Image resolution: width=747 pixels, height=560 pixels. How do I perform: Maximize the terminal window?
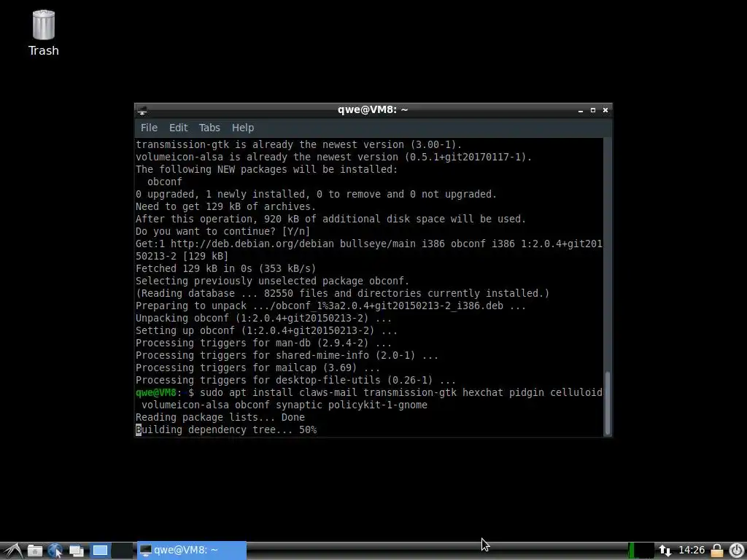[592, 110]
